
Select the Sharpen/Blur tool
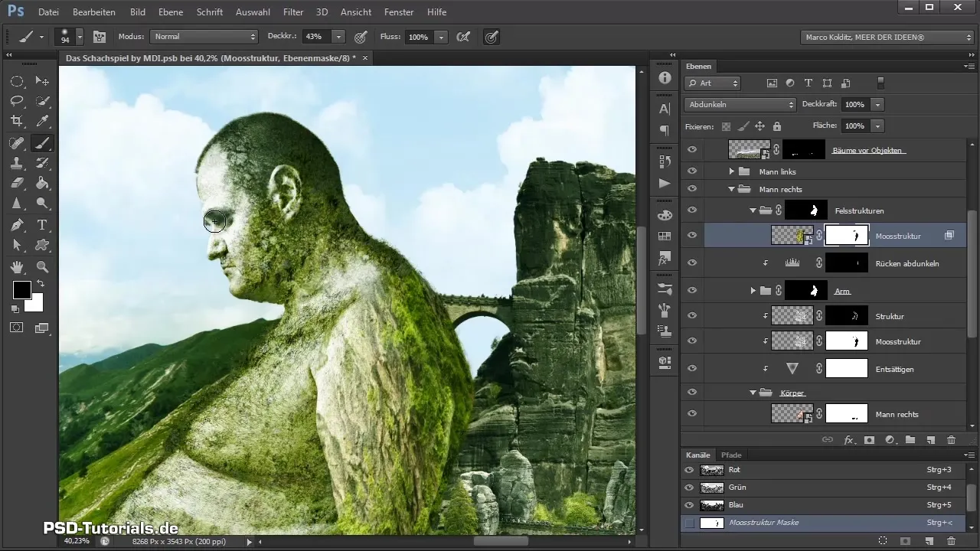click(x=17, y=204)
